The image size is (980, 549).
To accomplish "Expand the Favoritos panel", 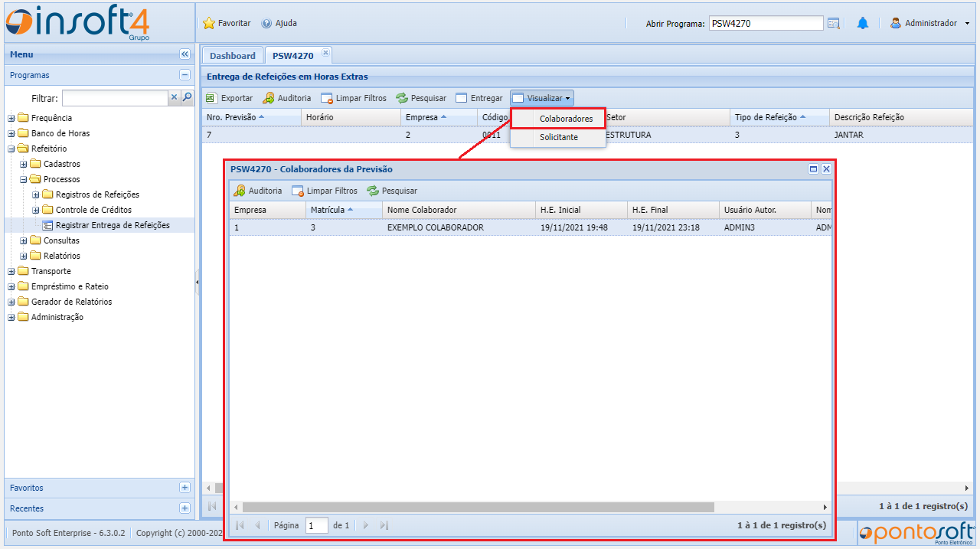I will tap(185, 488).
